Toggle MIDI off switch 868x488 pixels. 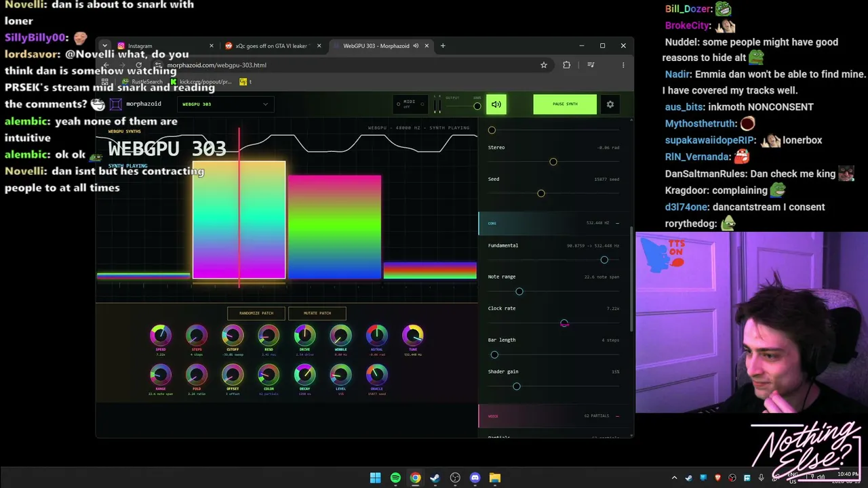pos(409,104)
